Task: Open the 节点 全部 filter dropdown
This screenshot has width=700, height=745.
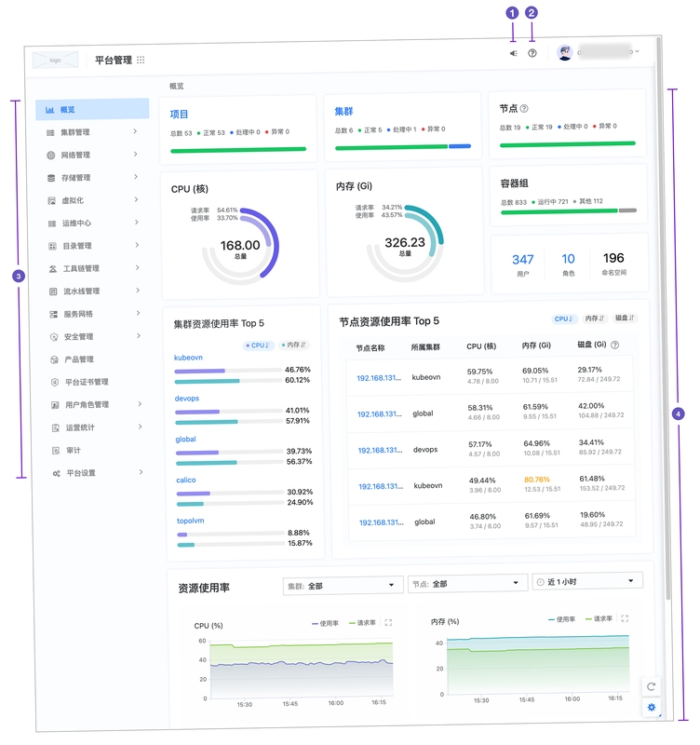Action: (x=467, y=584)
